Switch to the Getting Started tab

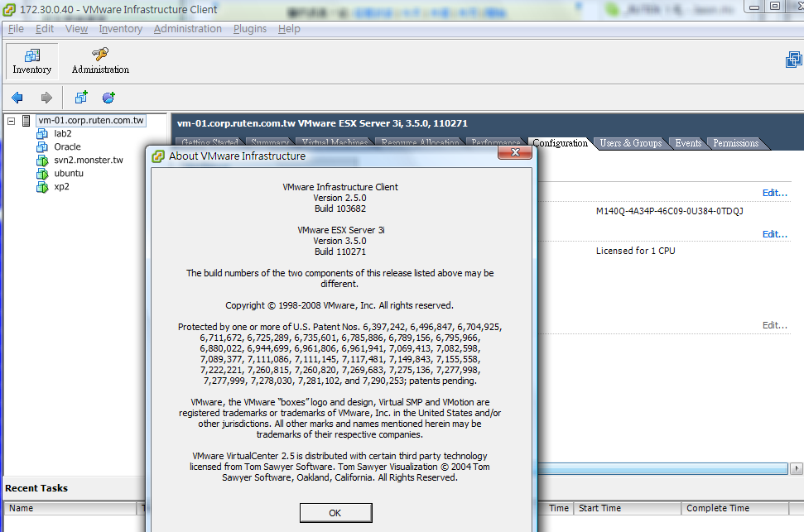point(209,142)
